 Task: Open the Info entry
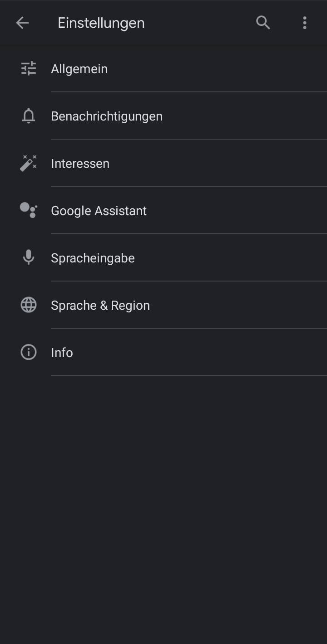163,352
